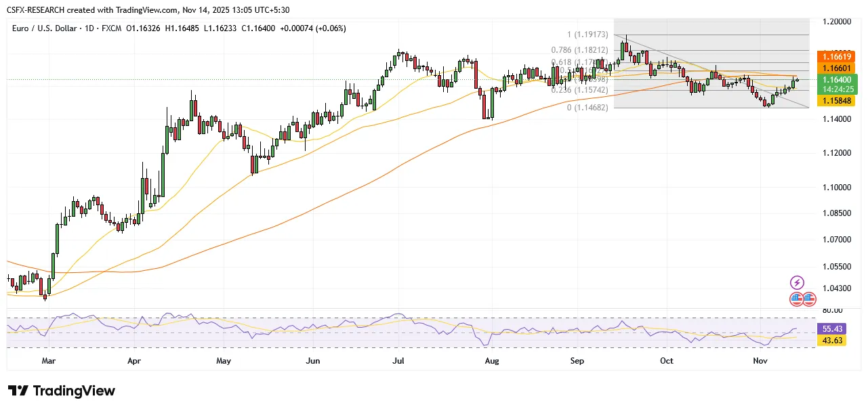Select the 1.16601 moving average price label
The height and width of the screenshot is (411, 868).
[838, 68]
